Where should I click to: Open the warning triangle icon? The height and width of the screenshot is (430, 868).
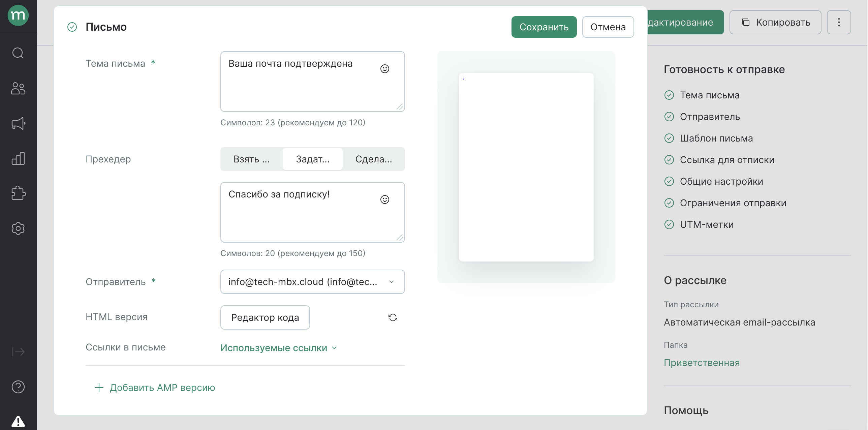(18, 421)
